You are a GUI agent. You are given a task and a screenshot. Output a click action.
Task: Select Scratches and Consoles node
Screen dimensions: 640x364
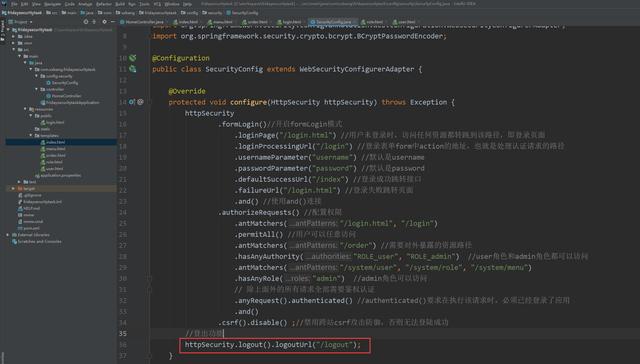click(37, 242)
